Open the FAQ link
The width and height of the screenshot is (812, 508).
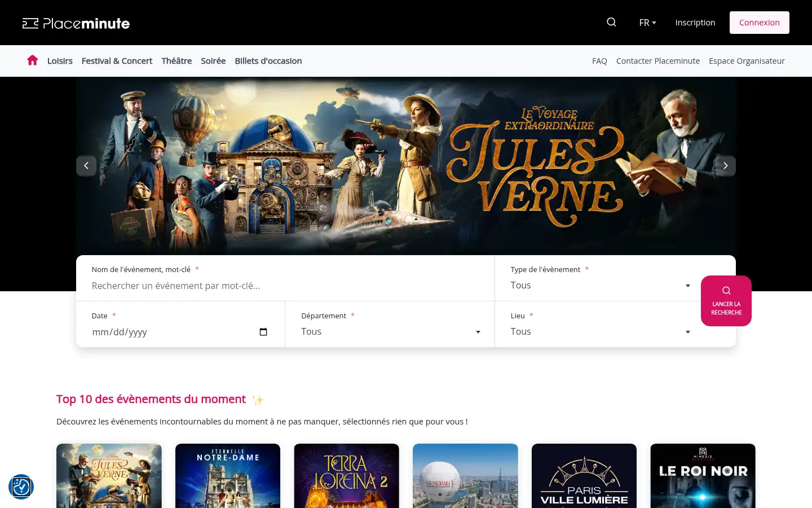pyautogui.click(x=599, y=61)
